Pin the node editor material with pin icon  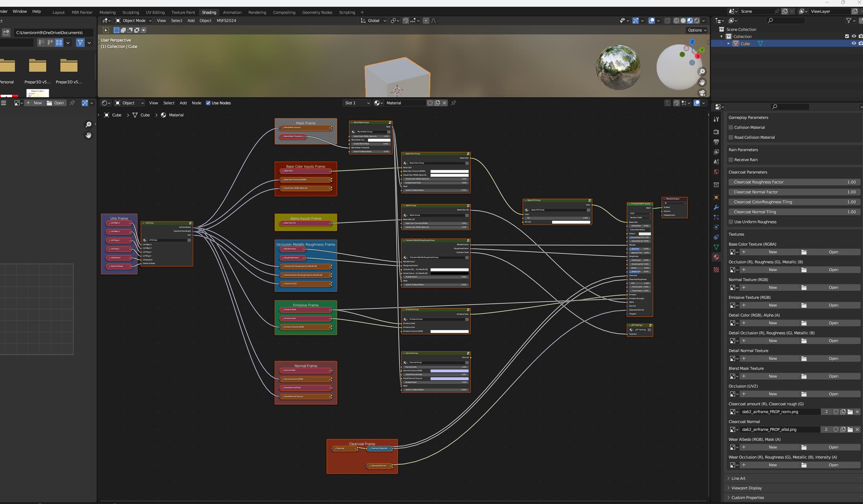coord(454,103)
